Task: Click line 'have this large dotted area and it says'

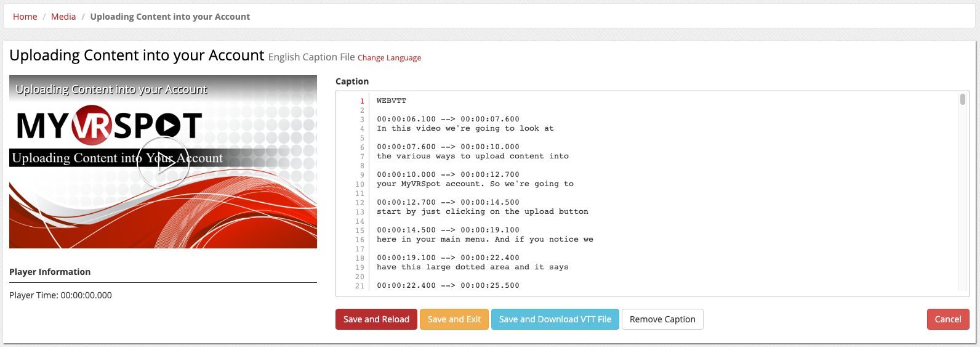Action: point(473,267)
